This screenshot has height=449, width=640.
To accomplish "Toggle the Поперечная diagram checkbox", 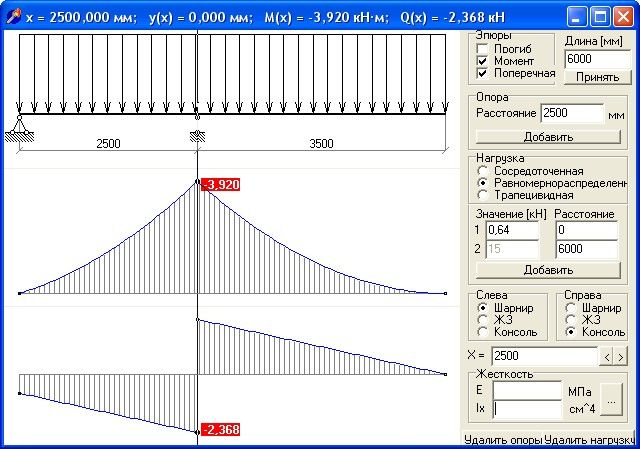I will click(484, 73).
